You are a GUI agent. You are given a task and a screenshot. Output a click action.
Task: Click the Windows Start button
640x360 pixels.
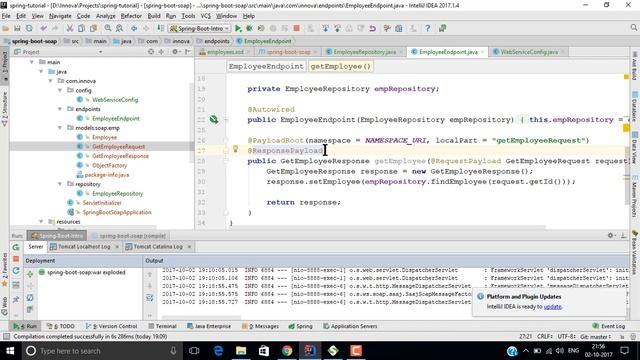click(x=10, y=351)
